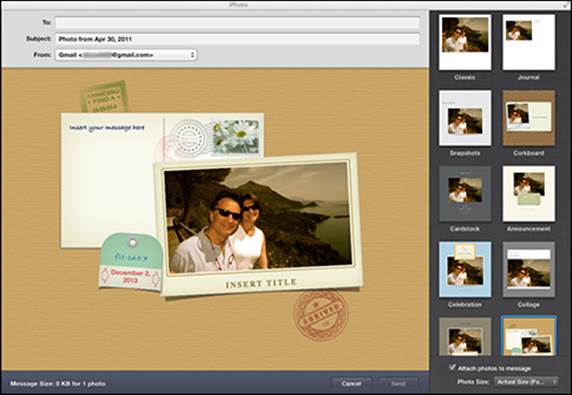The height and width of the screenshot is (395, 572).
Task: Uncheck Attach photos to message
Action: click(452, 367)
